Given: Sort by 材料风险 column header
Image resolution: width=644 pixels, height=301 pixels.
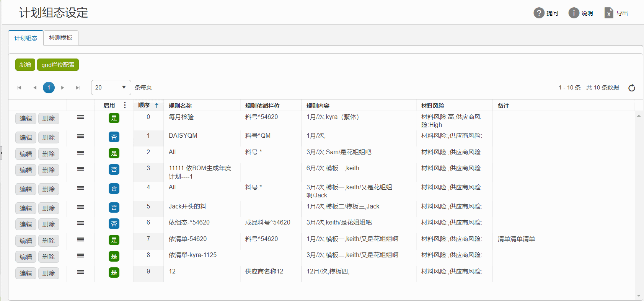Looking at the screenshot, I should tap(433, 106).
